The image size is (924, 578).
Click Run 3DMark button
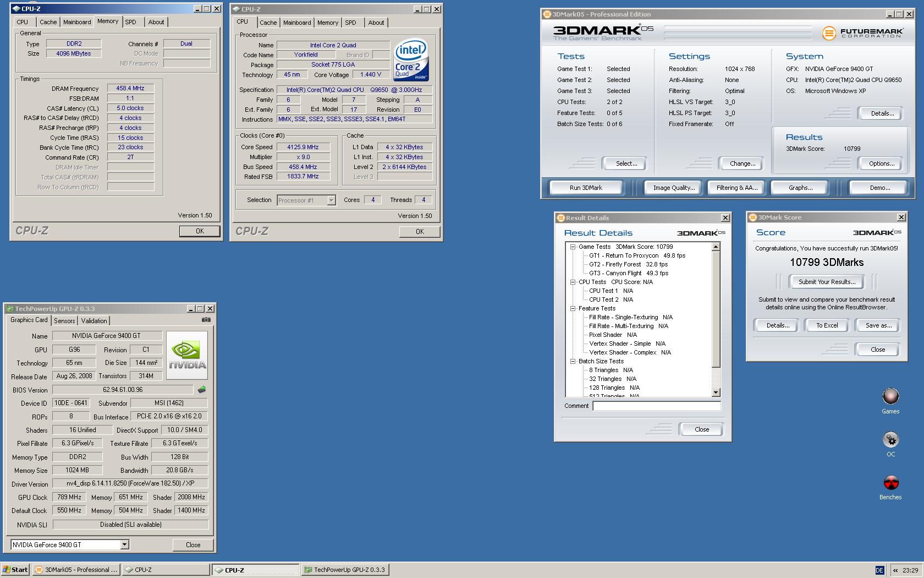click(x=586, y=188)
